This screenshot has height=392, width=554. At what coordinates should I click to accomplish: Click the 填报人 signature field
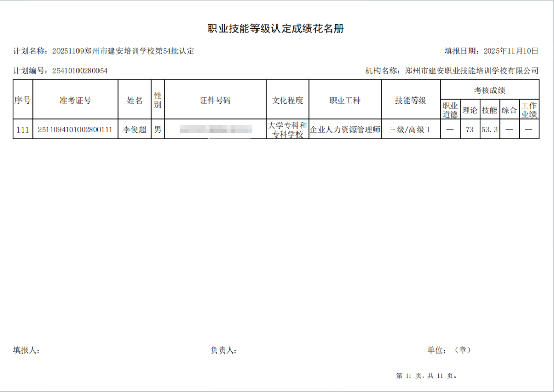point(27,350)
